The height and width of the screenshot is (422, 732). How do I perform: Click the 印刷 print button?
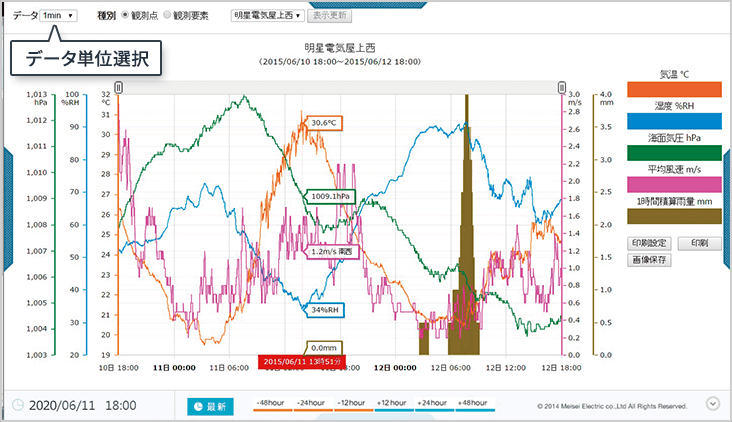coord(699,243)
